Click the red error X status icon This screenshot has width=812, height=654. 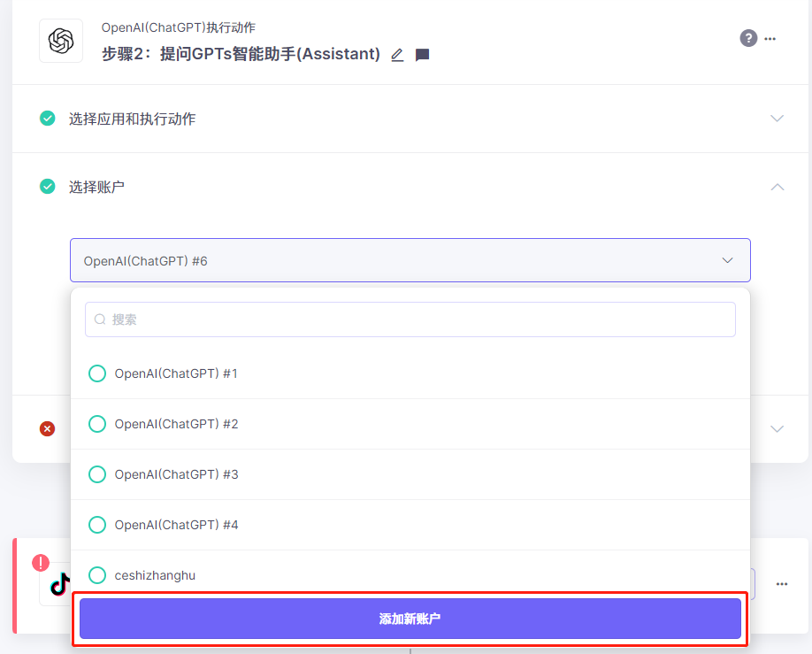point(48,428)
